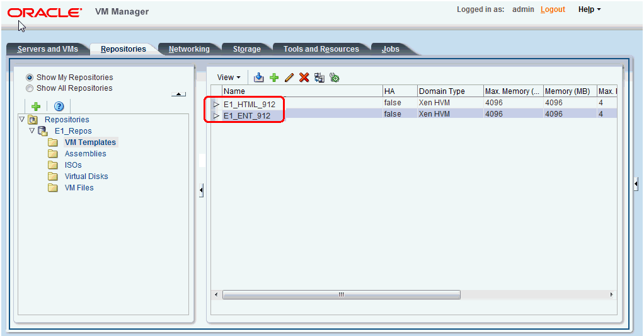
Task: Select Show All Repositories radio button
Action: 30,88
